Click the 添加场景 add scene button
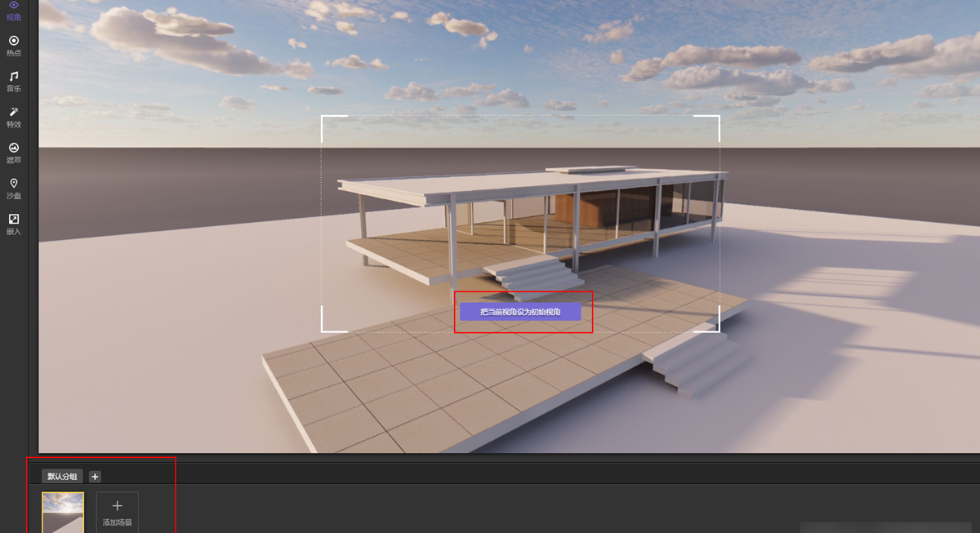 coord(117,512)
